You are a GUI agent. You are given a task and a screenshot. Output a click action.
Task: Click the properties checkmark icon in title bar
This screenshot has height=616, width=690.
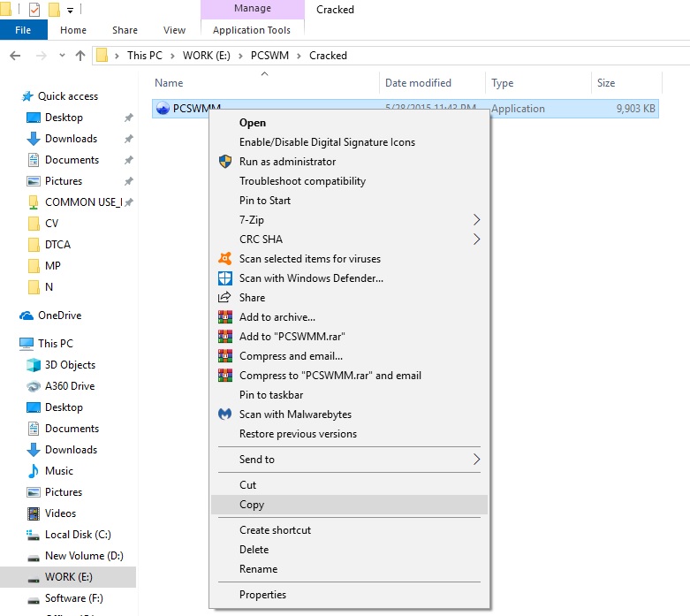point(34,9)
